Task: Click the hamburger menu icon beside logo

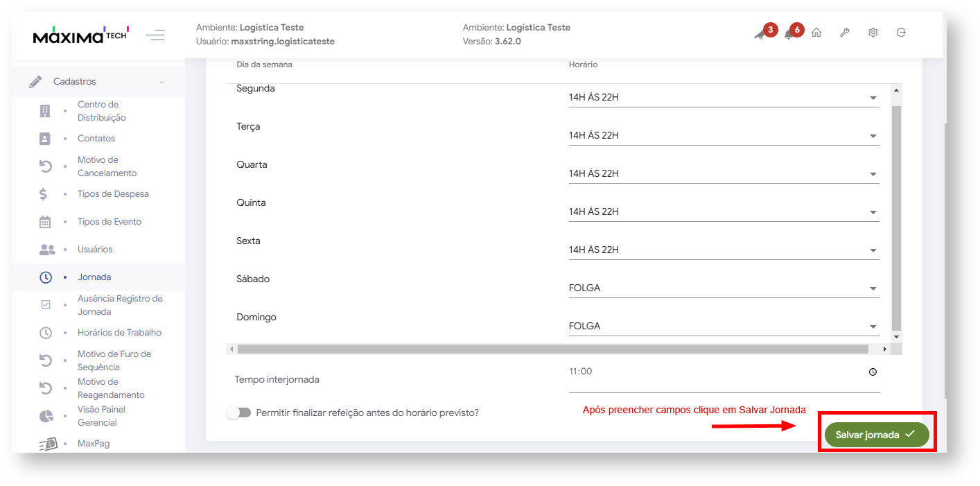Action: point(155,35)
